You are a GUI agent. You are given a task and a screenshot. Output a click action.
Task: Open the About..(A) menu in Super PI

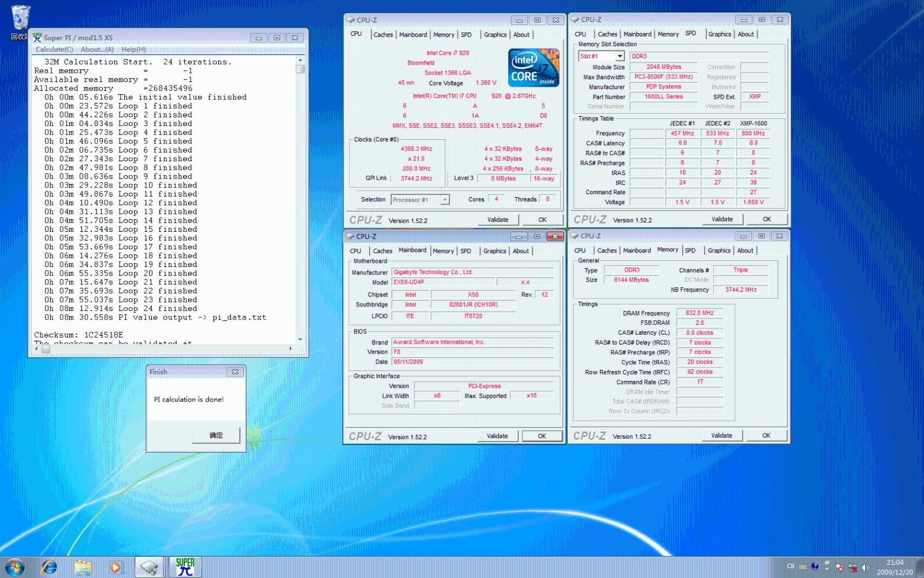(x=97, y=50)
